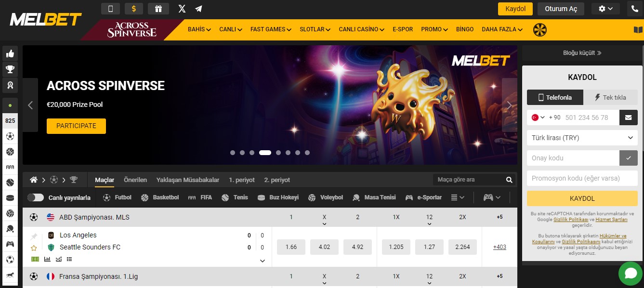Viewport: 644px width, 288px height.
Task: Click the Promosyon kodu input field
Action: click(582, 178)
